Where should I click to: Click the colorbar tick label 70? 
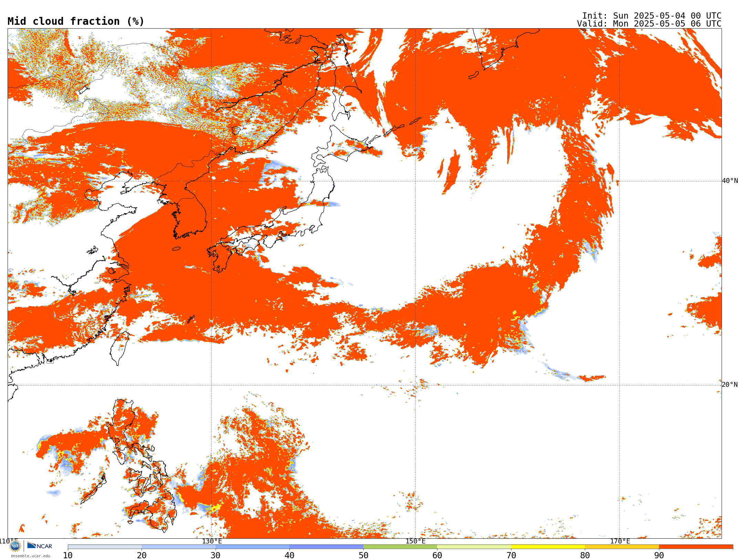pos(511,556)
